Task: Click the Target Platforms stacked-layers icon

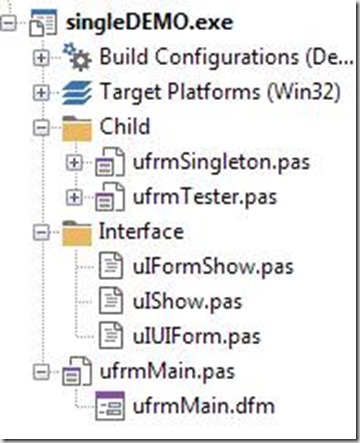Action: pos(77,92)
